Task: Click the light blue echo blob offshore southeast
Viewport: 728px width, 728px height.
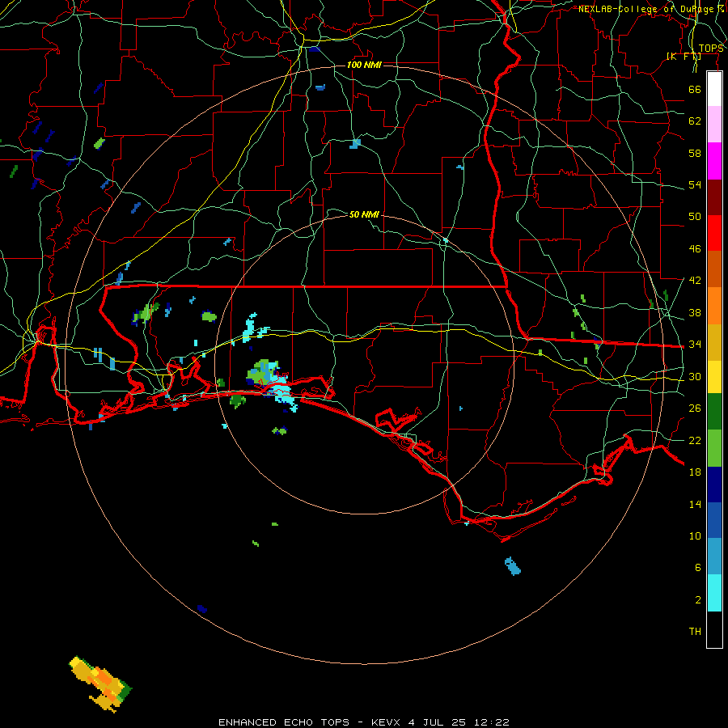Action: [x=513, y=566]
